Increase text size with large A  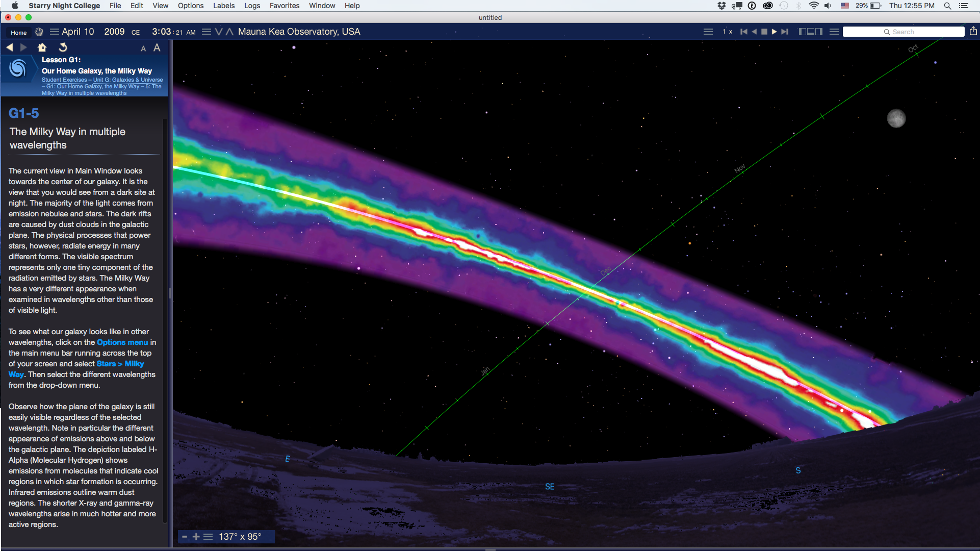pos(157,47)
